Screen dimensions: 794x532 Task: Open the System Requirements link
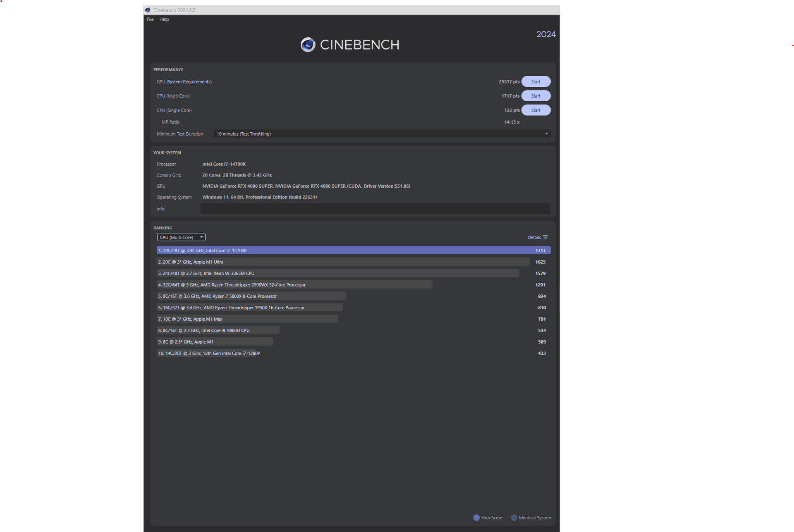189,82
